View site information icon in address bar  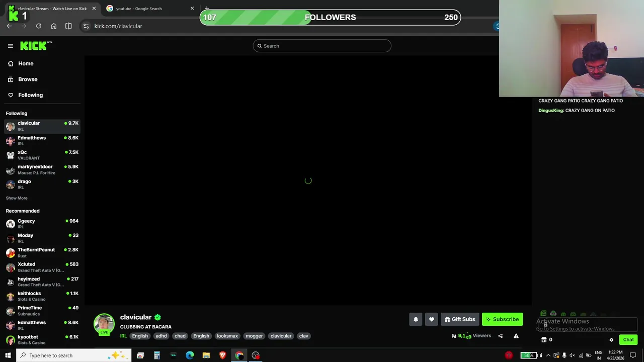(86, 26)
